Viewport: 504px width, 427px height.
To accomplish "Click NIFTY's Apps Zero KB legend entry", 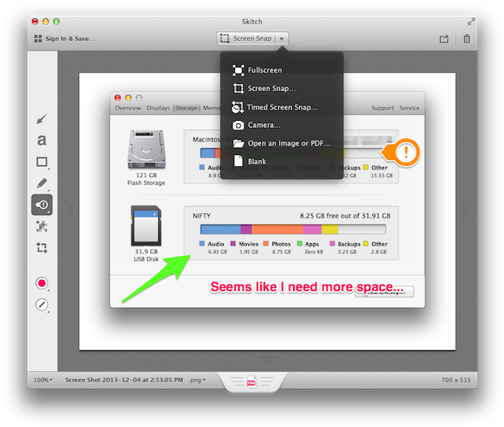I will [310, 247].
